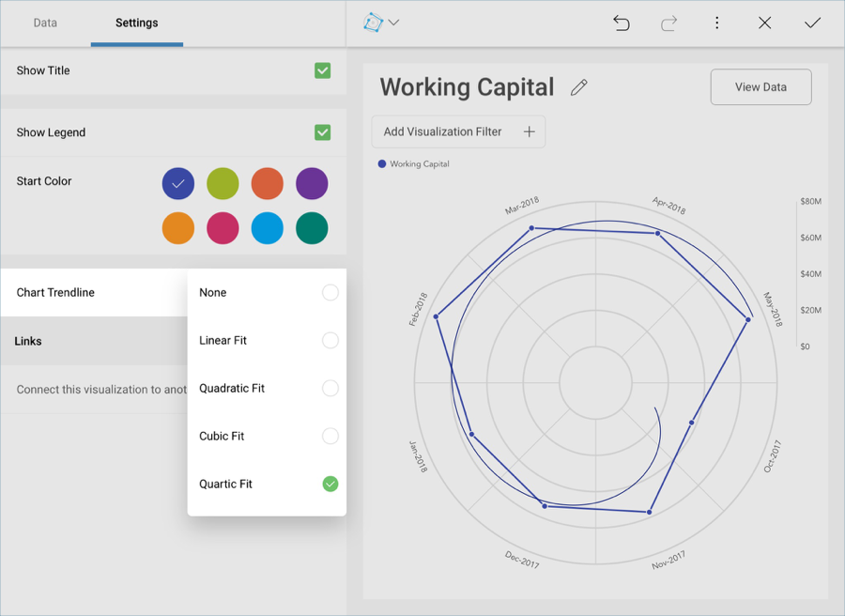
Task: Open the three-dot overflow menu
Action: click(717, 23)
